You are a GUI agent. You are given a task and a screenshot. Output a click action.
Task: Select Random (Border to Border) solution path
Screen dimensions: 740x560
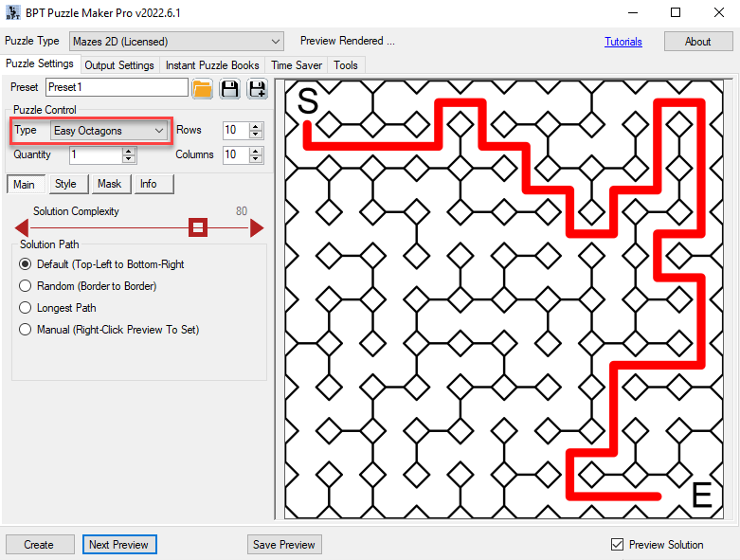[26, 286]
